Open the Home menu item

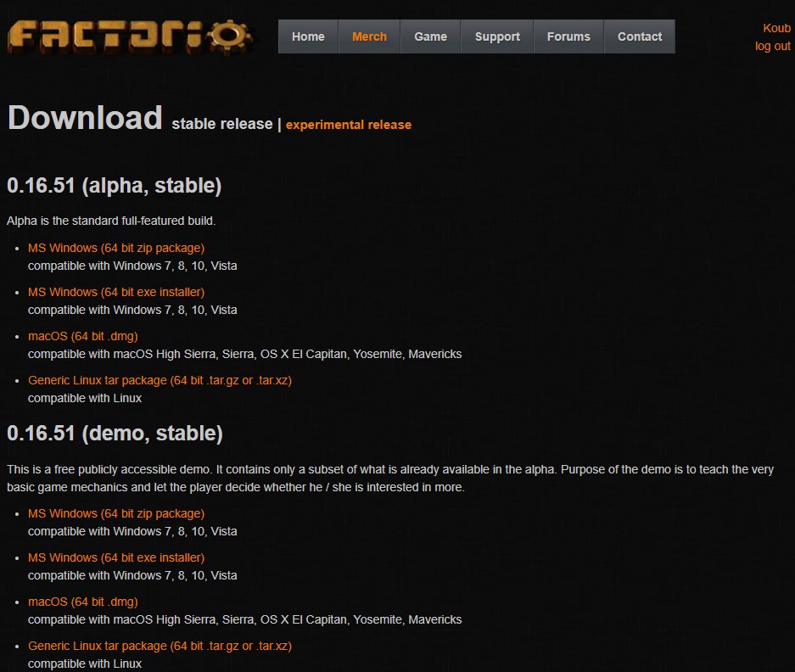(308, 36)
